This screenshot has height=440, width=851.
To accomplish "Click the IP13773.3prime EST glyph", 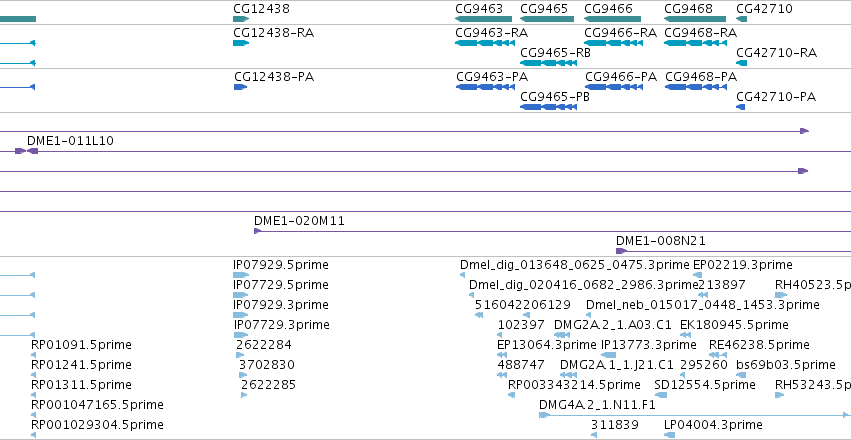I will (608, 355).
